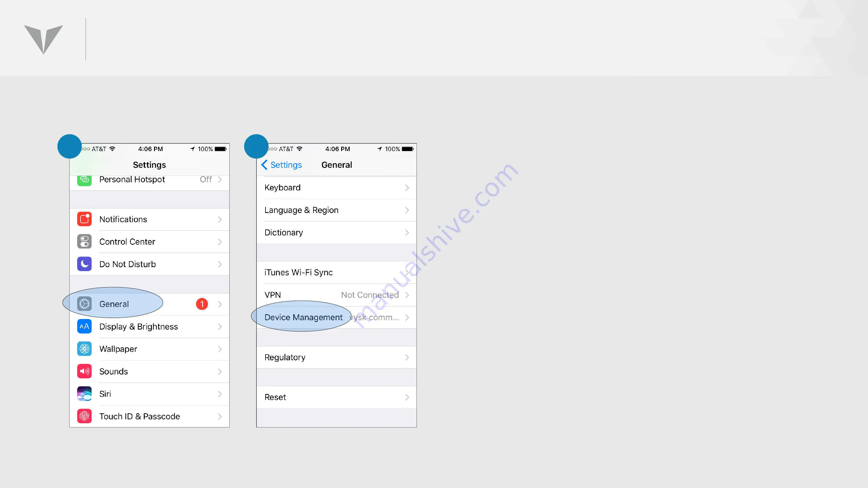Tap the Control Center toggle icon
This screenshot has height=488, width=868.
[84, 242]
